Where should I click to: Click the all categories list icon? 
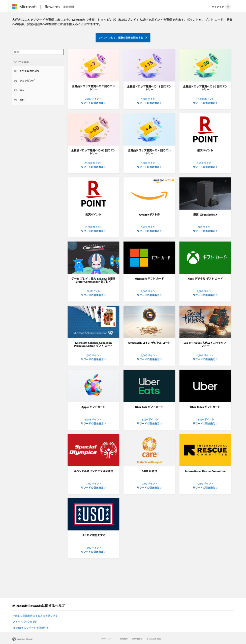16,71
